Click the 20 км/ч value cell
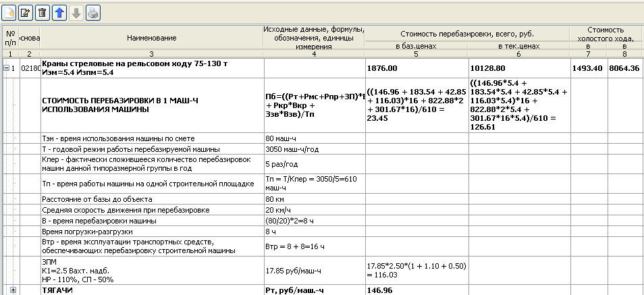Screen dimensions: 644x295 pyautogui.click(x=315, y=210)
